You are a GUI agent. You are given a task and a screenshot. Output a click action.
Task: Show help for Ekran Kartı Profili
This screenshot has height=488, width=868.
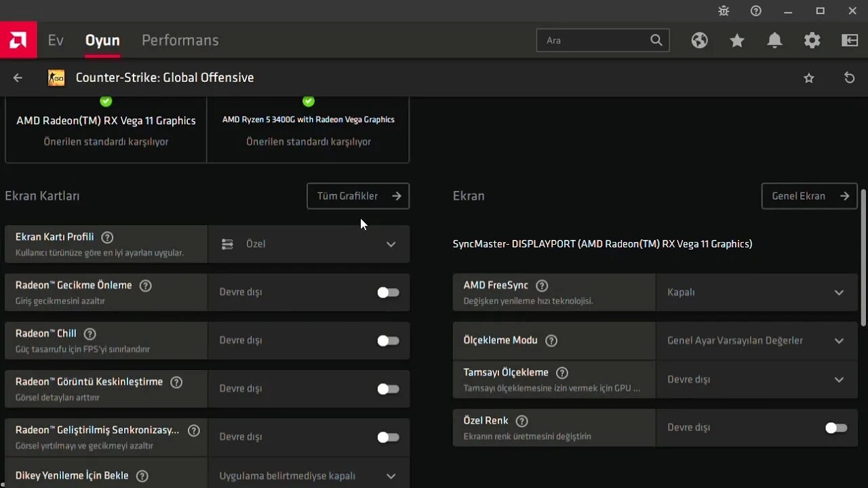click(107, 237)
